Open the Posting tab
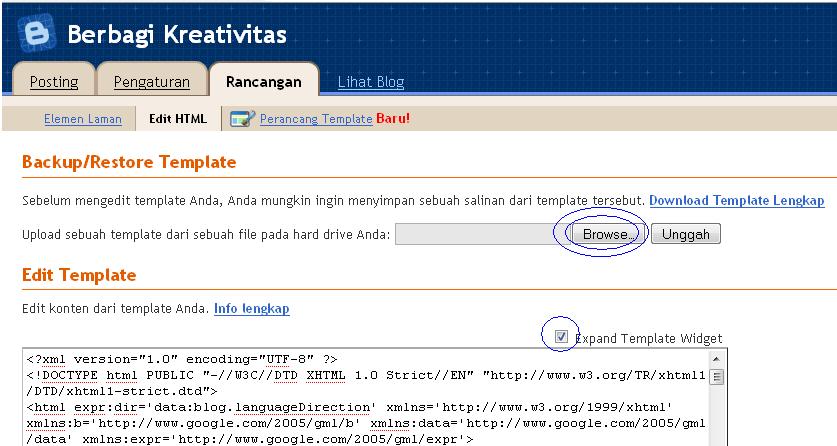The height and width of the screenshot is (446, 837). pos(54,82)
